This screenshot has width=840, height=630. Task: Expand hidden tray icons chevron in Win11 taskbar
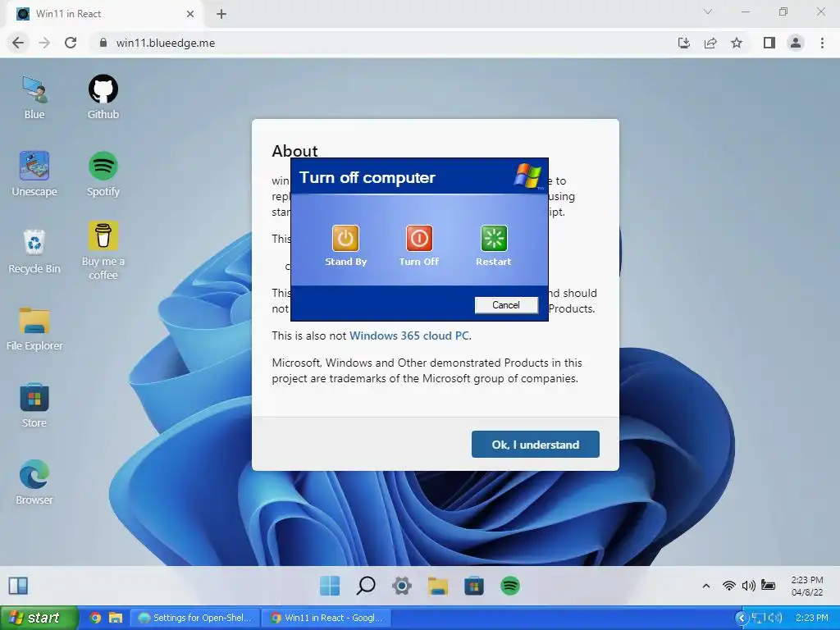click(706, 586)
